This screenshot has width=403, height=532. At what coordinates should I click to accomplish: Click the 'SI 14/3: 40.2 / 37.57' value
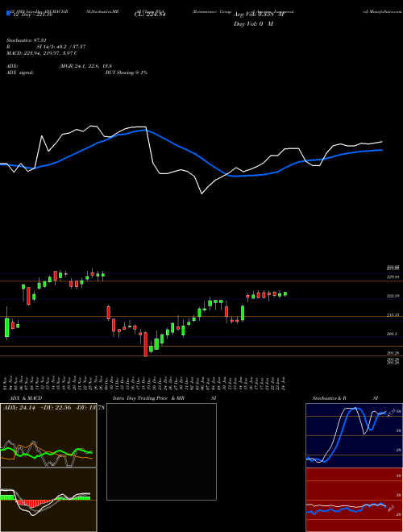(61, 47)
